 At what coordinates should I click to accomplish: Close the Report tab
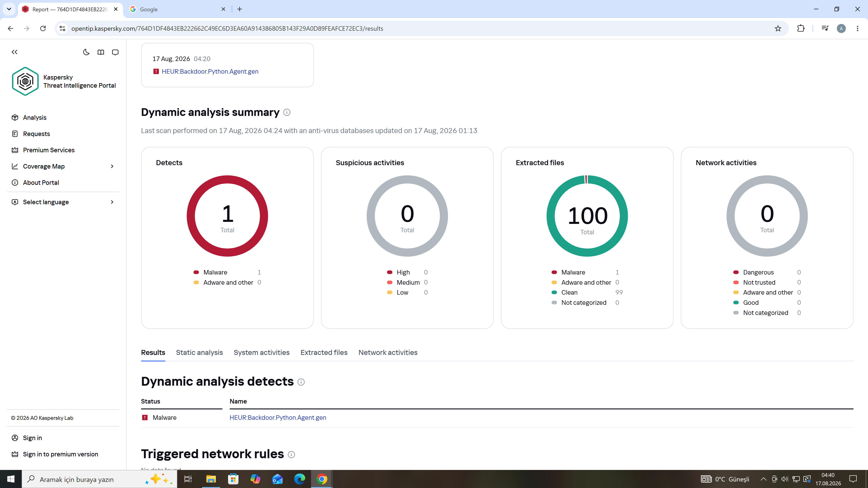click(x=116, y=9)
